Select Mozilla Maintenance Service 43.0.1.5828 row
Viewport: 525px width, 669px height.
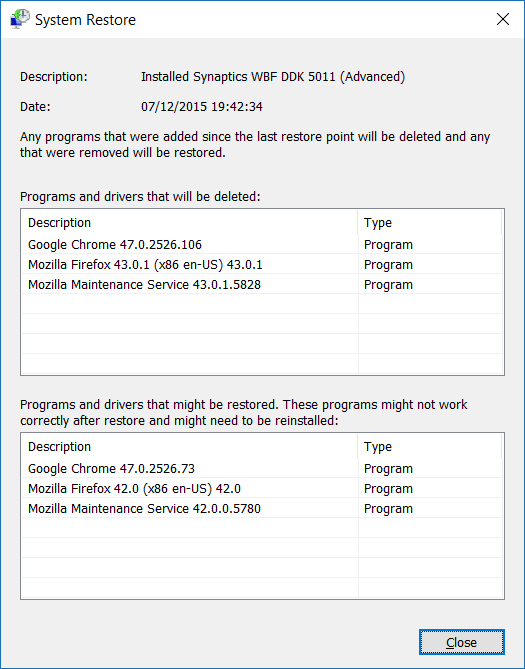pyautogui.click(x=262, y=285)
